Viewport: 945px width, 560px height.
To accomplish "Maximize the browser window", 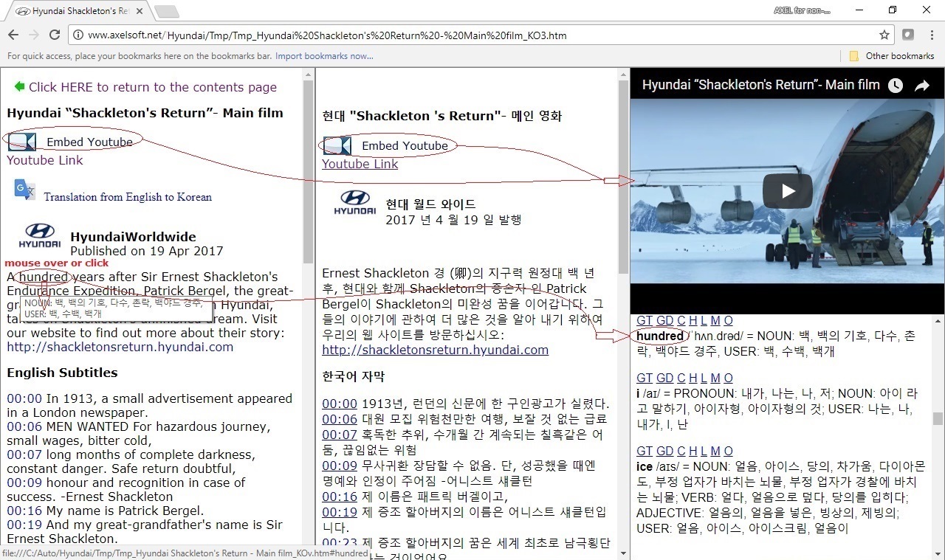I will tap(893, 10).
